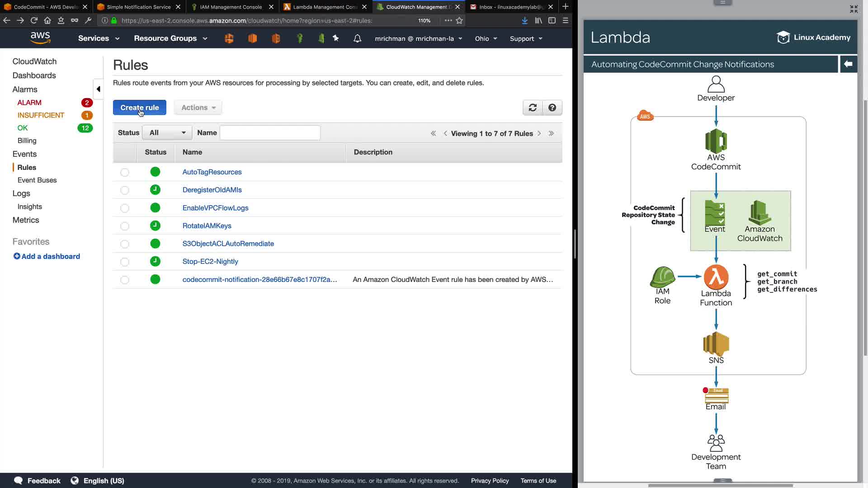Click the pin shortcut icon in navbar
The height and width of the screenshot is (488, 868).
pyautogui.click(x=336, y=38)
